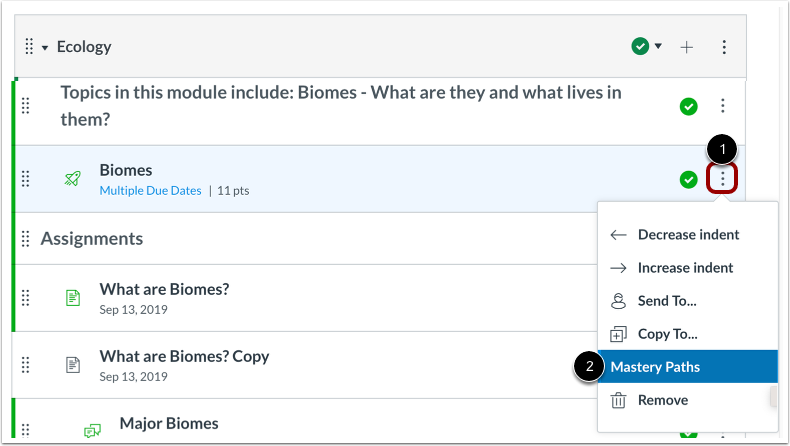Click the options menu for the Topics text header
790x446 pixels.
coord(723,106)
